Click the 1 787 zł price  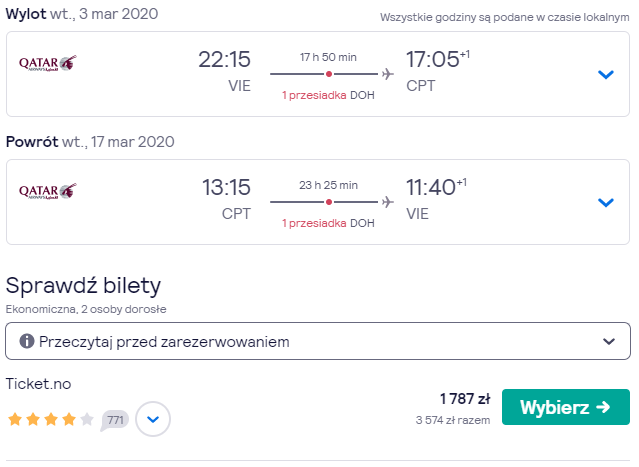pyautogui.click(x=465, y=399)
